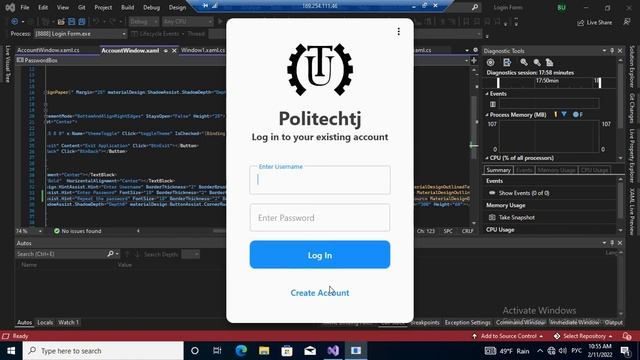This screenshot has height=360, width=640.
Task: Click Show Events (0 of 0)
Action: [x=524, y=193]
